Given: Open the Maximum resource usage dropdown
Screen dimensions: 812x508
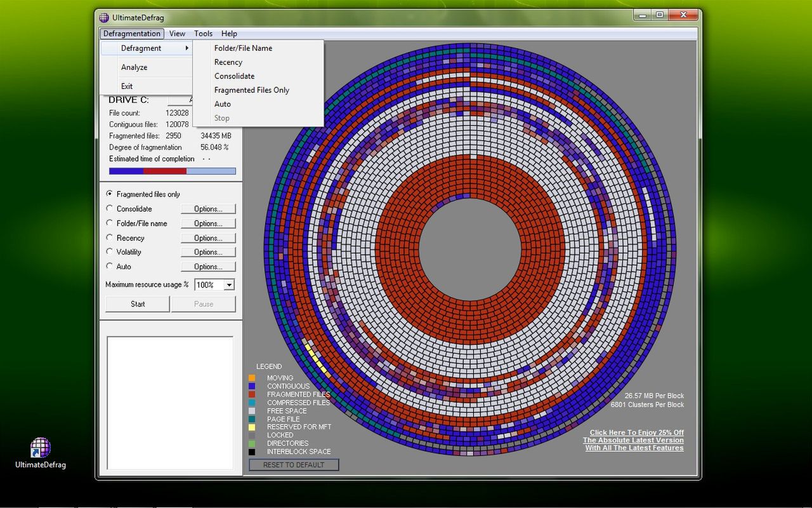Looking at the screenshot, I should point(229,285).
